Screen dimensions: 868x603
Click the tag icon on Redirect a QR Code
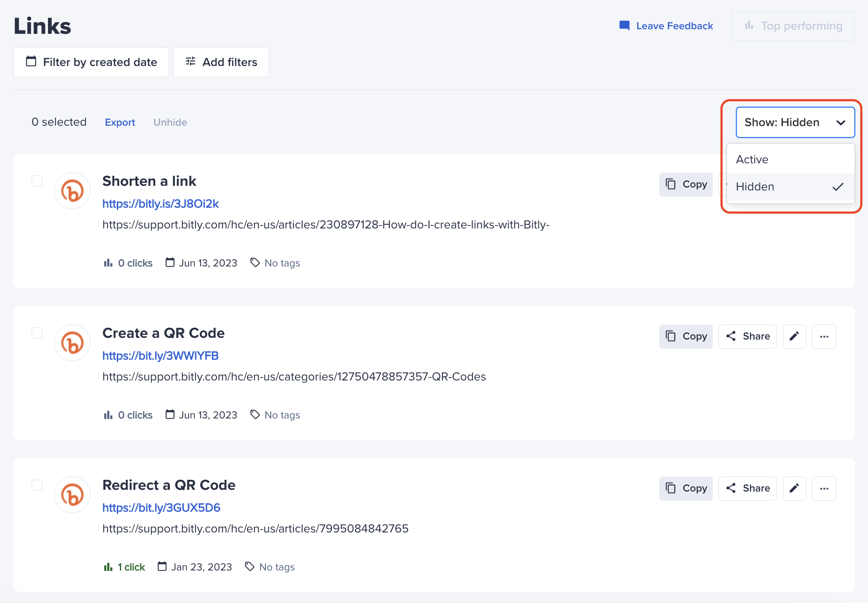pos(250,567)
